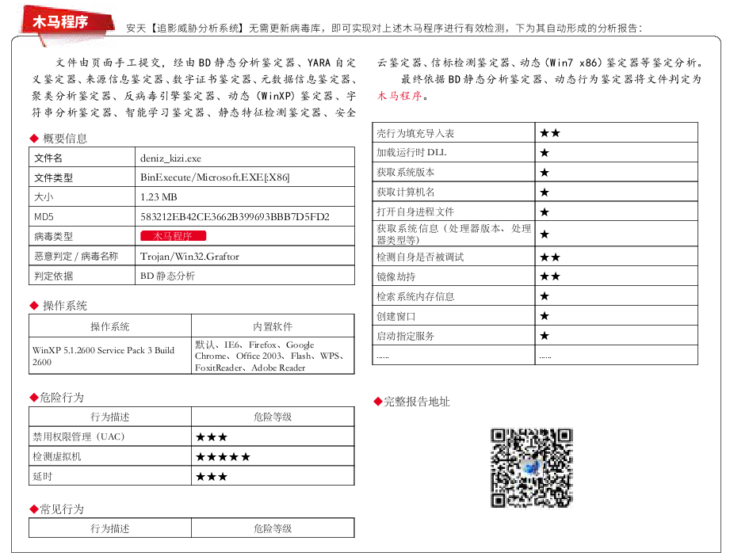Screen dimensions: 730x560
Task: Click the 禁用权限管理 (UAC) behavior row
Action: (191, 436)
